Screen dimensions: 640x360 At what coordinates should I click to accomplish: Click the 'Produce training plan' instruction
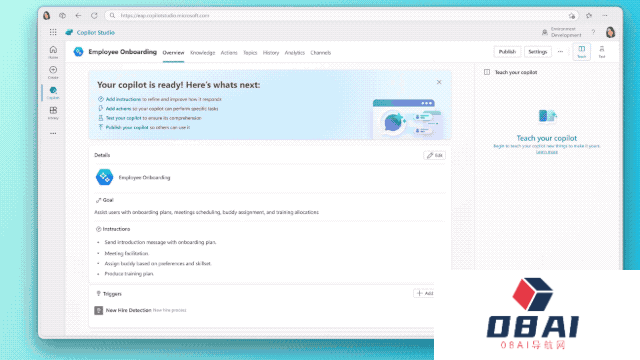[x=129, y=273]
